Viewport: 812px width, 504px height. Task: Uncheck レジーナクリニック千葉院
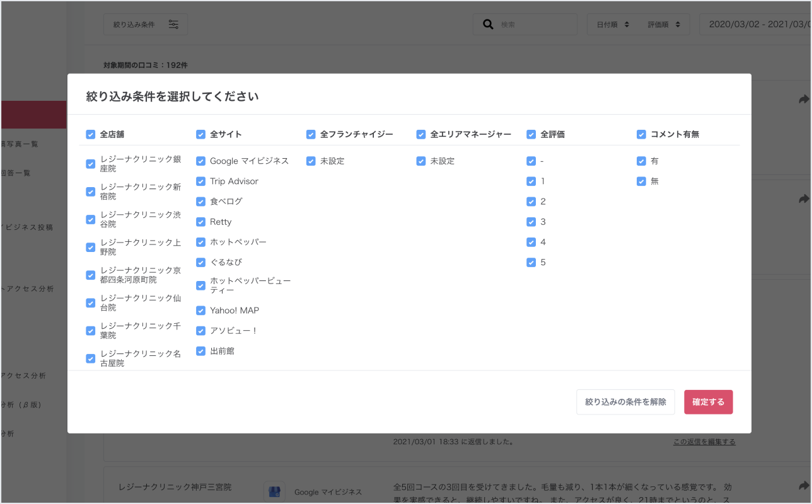click(90, 331)
